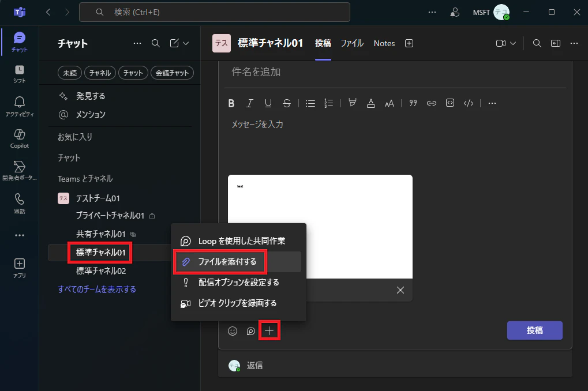Search in the channel

tap(537, 43)
